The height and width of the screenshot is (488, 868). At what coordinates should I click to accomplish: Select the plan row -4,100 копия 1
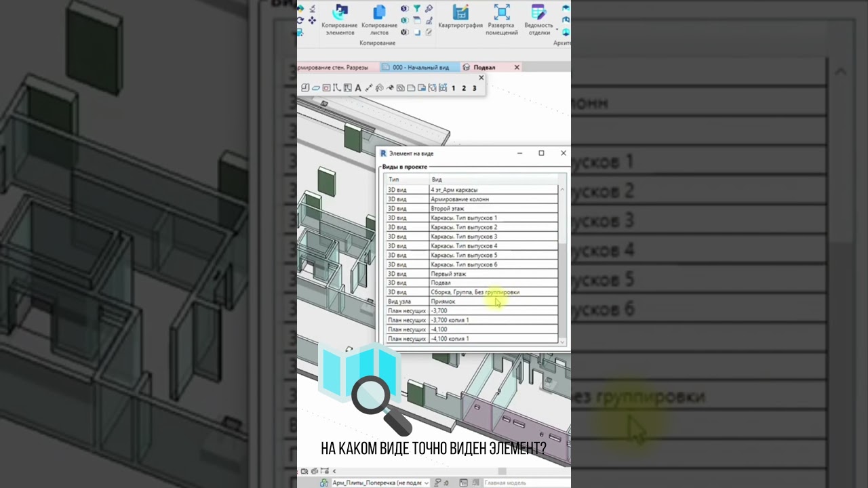click(472, 338)
